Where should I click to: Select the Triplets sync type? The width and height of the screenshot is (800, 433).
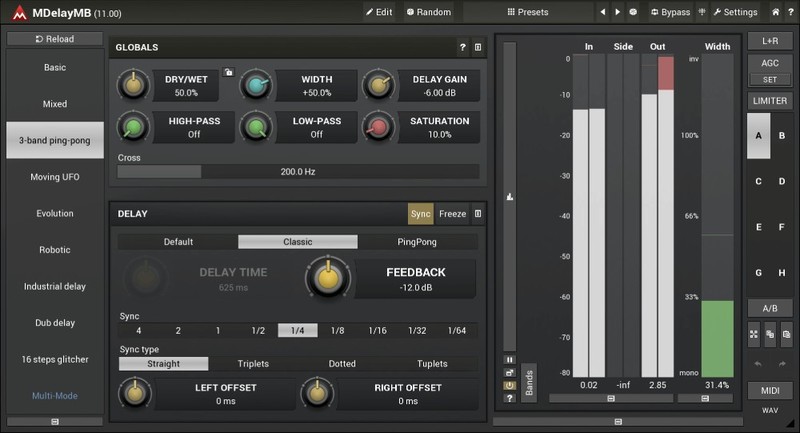(259, 364)
